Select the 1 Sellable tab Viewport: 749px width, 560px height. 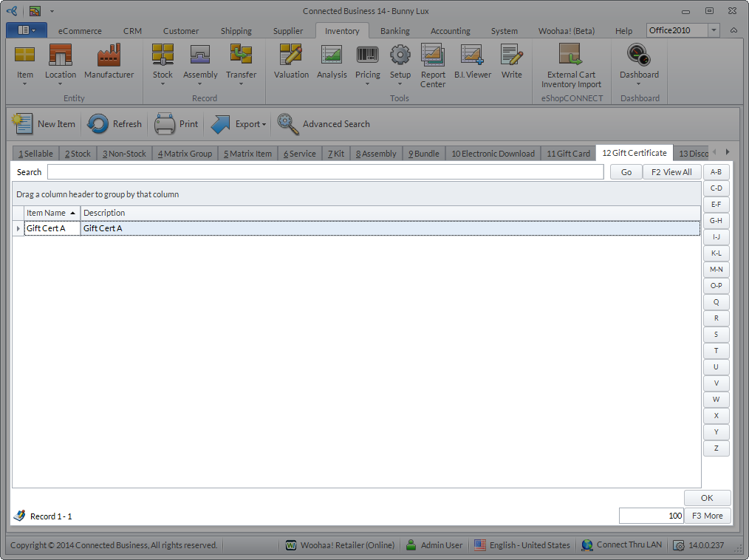(36, 154)
